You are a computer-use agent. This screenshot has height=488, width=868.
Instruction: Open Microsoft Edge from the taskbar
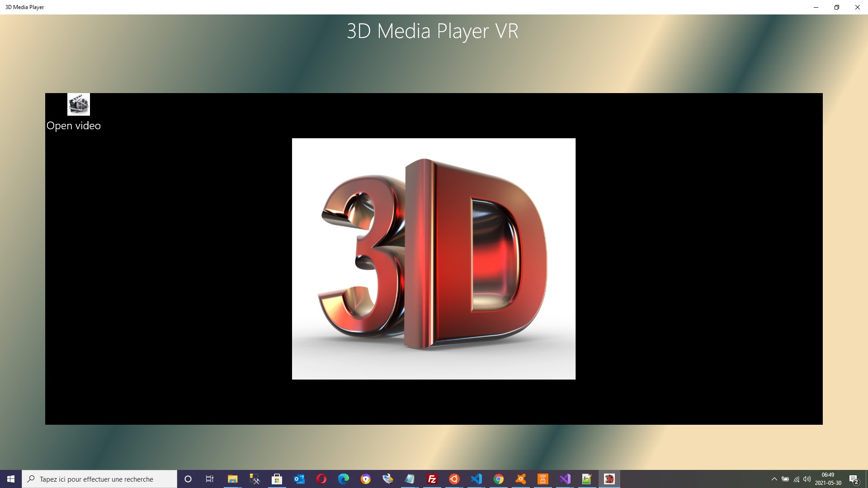(x=344, y=479)
